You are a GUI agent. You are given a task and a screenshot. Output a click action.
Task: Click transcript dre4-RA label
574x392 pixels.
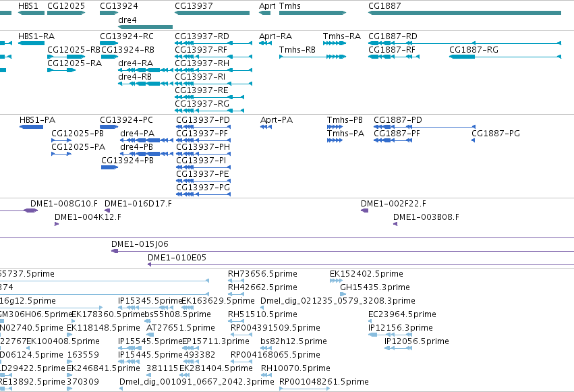coord(136,63)
